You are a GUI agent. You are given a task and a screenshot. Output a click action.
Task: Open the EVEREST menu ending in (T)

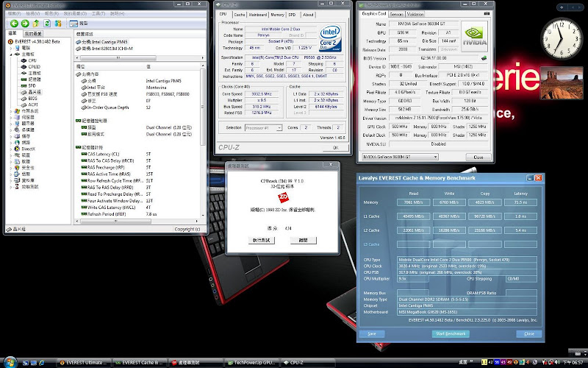click(98, 13)
